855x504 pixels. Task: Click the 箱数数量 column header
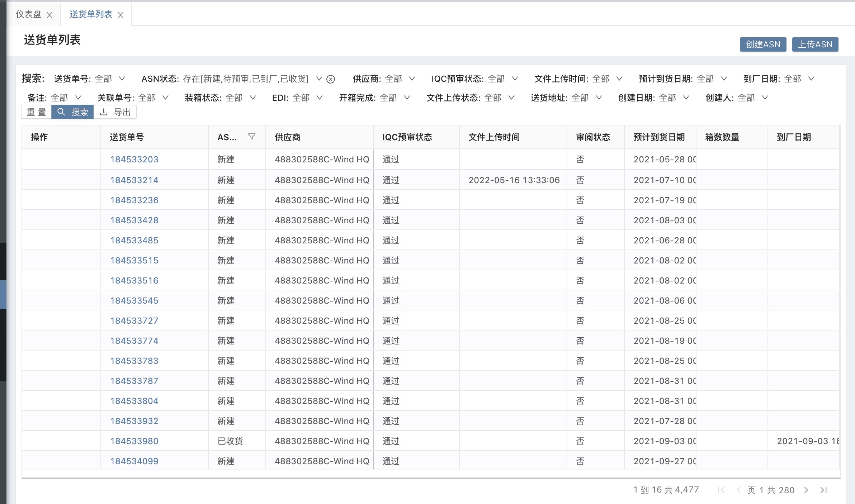pyautogui.click(x=732, y=137)
